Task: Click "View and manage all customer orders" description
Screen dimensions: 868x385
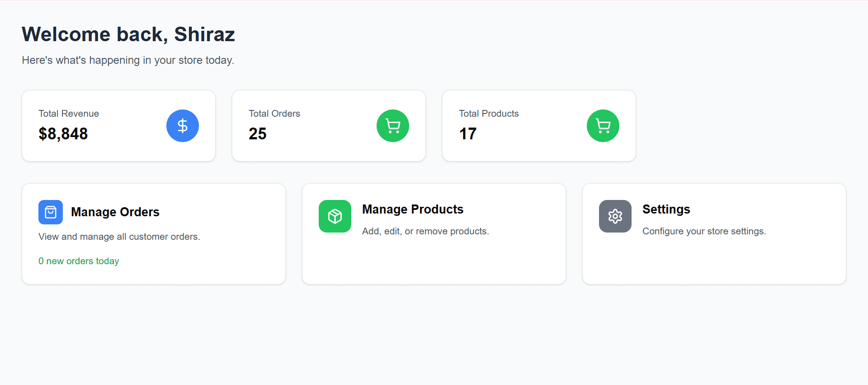Action: 119,237
